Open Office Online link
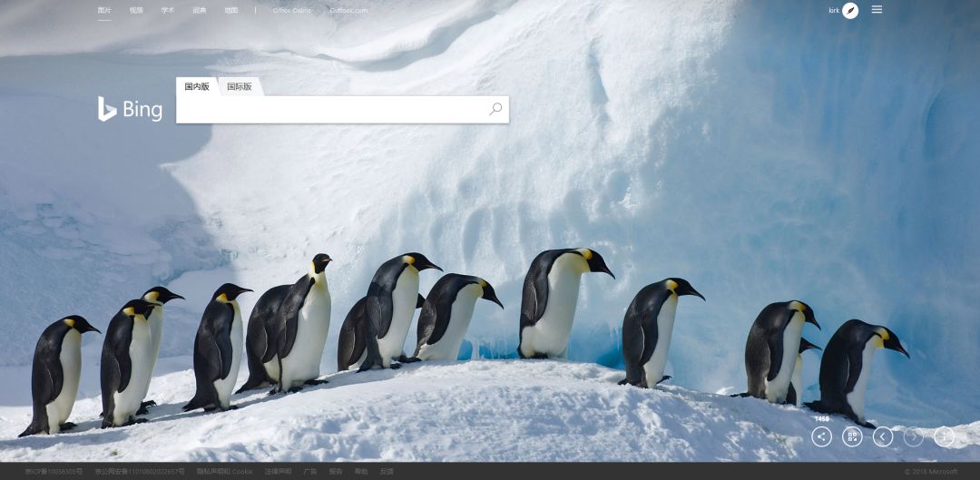980x480 pixels. pos(292,11)
